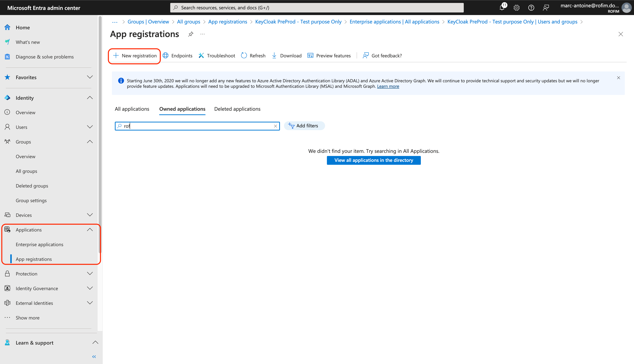The image size is (634, 364).
Task: Click the top resource search field
Action: click(x=316, y=8)
